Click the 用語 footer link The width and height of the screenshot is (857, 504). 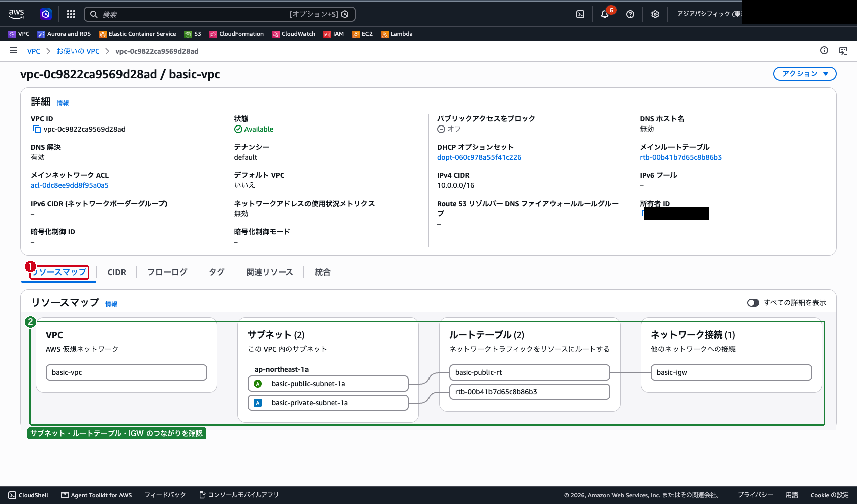792,495
